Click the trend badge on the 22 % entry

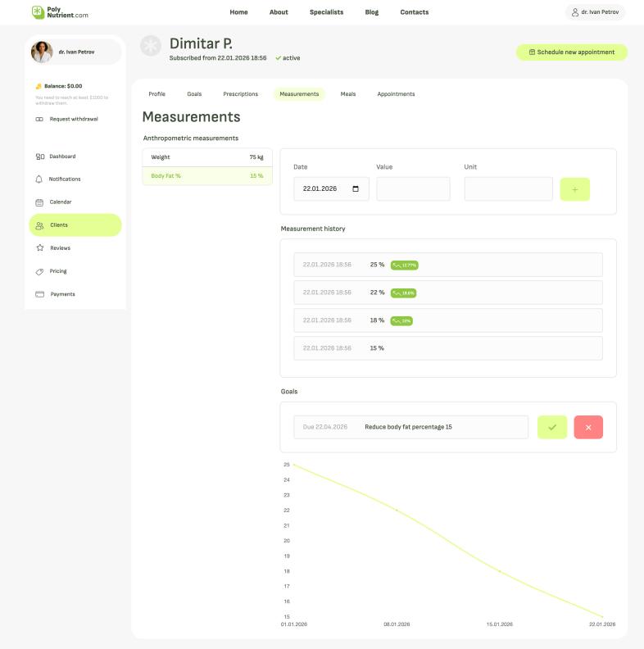(x=404, y=293)
